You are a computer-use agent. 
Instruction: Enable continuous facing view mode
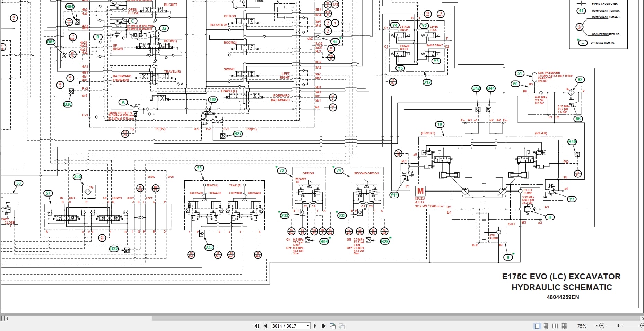point(564,326)
